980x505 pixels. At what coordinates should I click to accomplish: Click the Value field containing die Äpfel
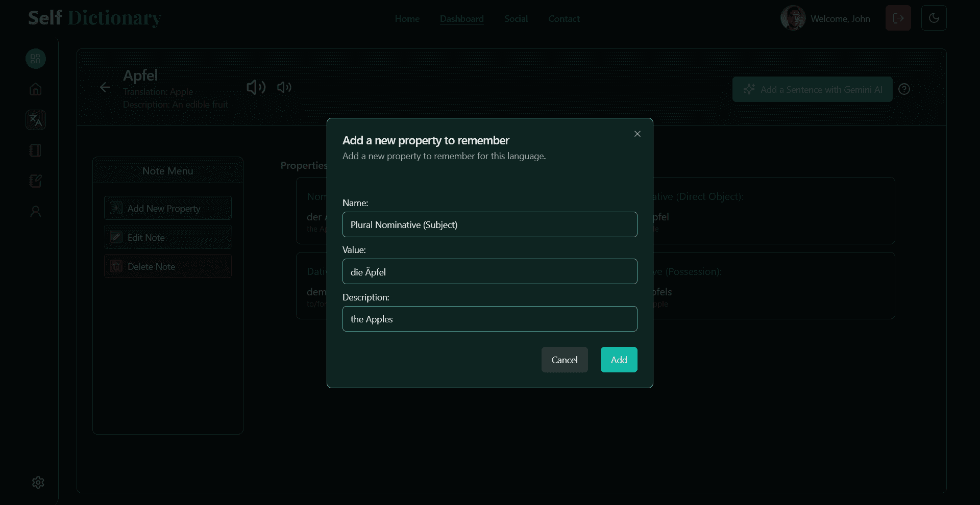pos(489,271)
